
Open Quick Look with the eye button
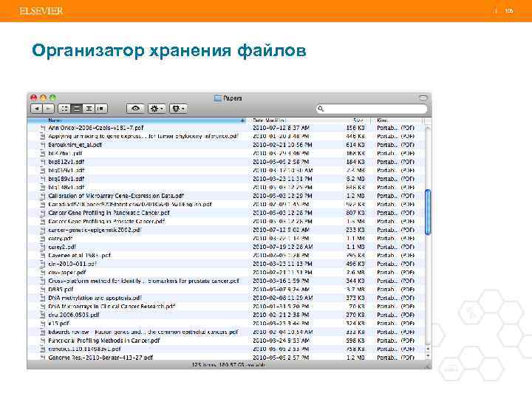point(135,109)
